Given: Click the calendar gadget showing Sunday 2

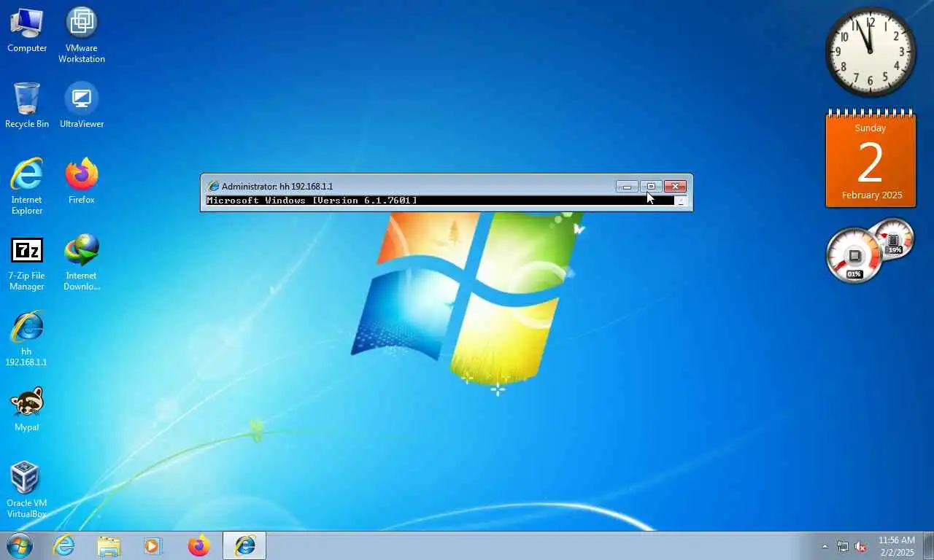Looking at the screenshot, I should tap(871, 159).
